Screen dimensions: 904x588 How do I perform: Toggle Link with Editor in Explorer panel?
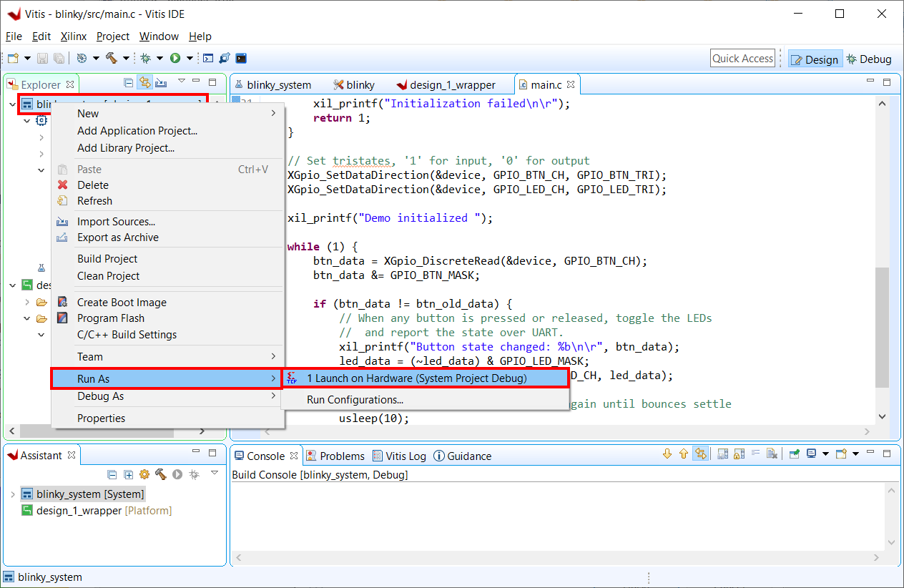point(145,82)
